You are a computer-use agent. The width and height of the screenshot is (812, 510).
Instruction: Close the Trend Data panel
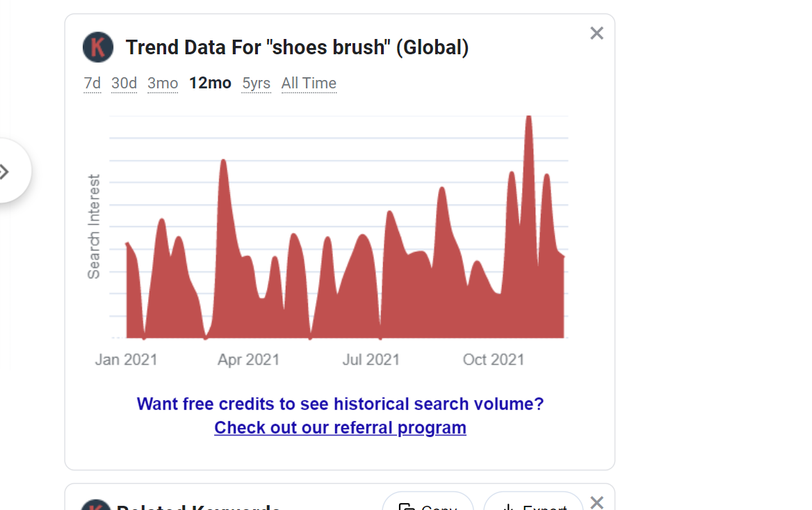coord(596,33)
